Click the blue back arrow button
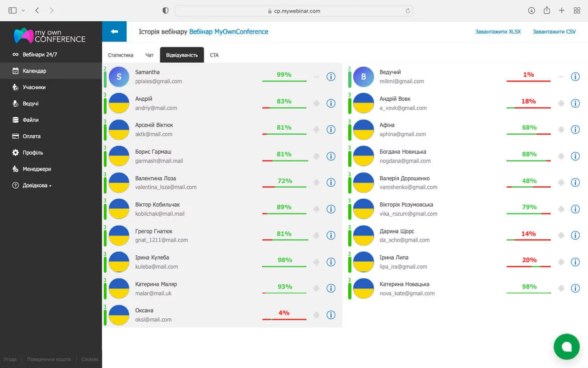The height and width of the screenshot is (368, 588). 114,31
